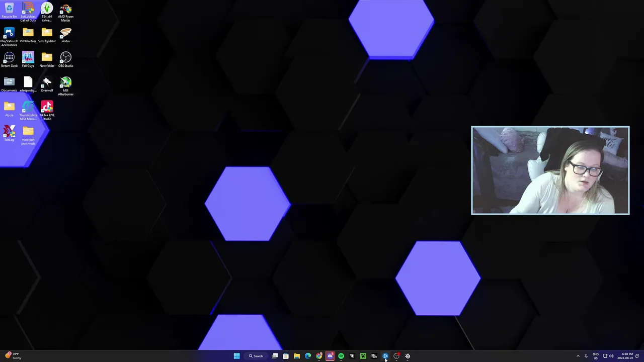
Task: Open the OBS Studio taskbar icon
Action: 396,356
